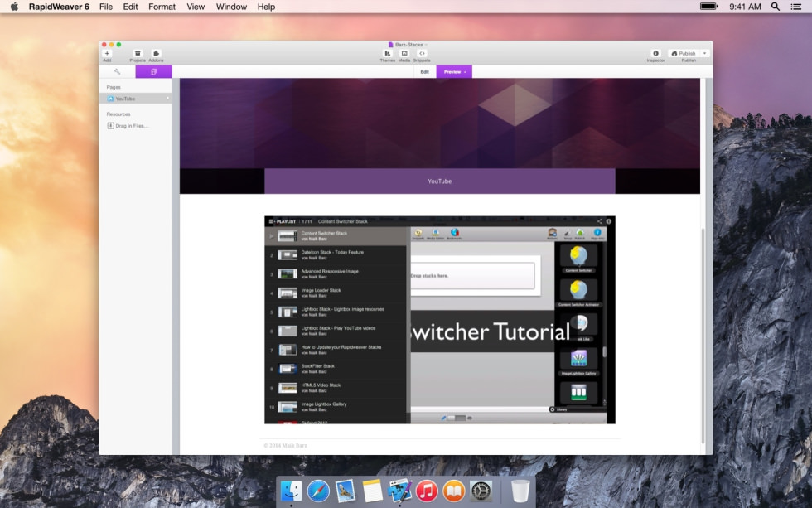Select the purple pages sidebar tab

tap(154, 71)
